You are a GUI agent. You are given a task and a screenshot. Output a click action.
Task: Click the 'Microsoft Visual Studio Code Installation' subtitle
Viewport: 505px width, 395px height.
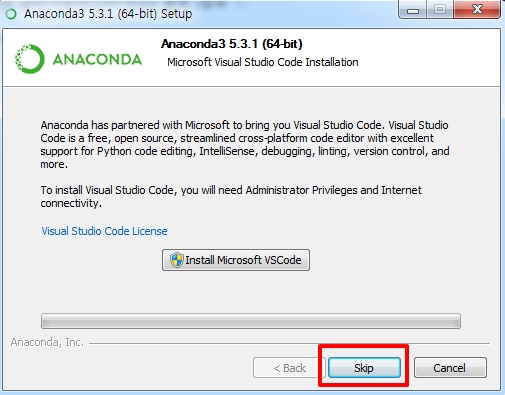(x=263, y=62)
